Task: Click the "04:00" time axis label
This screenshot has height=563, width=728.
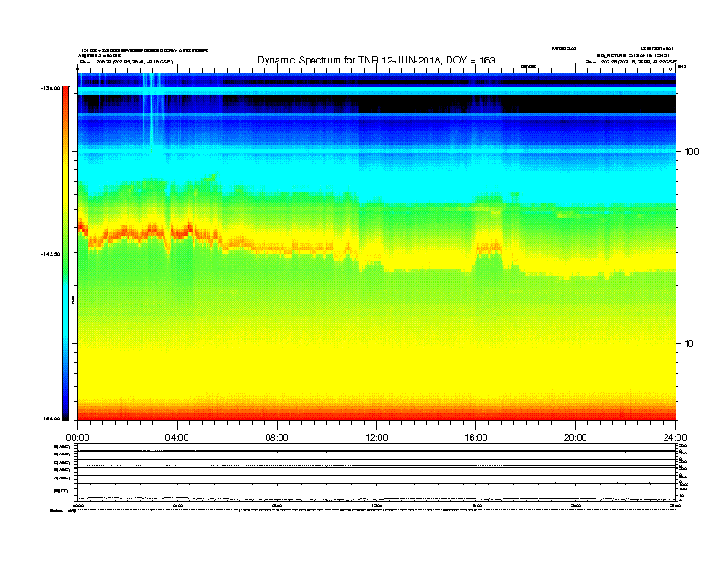Action: pyautogui.click(x=177, y=438)
